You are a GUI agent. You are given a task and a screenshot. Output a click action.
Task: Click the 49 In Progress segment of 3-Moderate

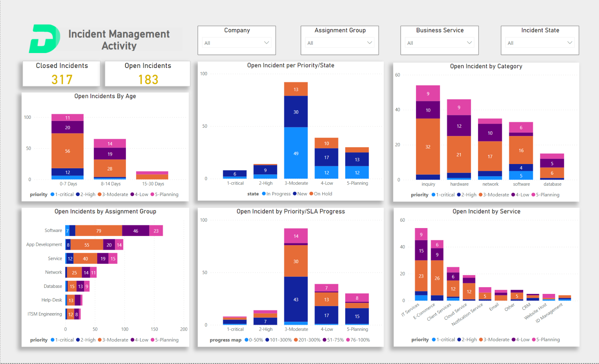(x=296, y=153)
